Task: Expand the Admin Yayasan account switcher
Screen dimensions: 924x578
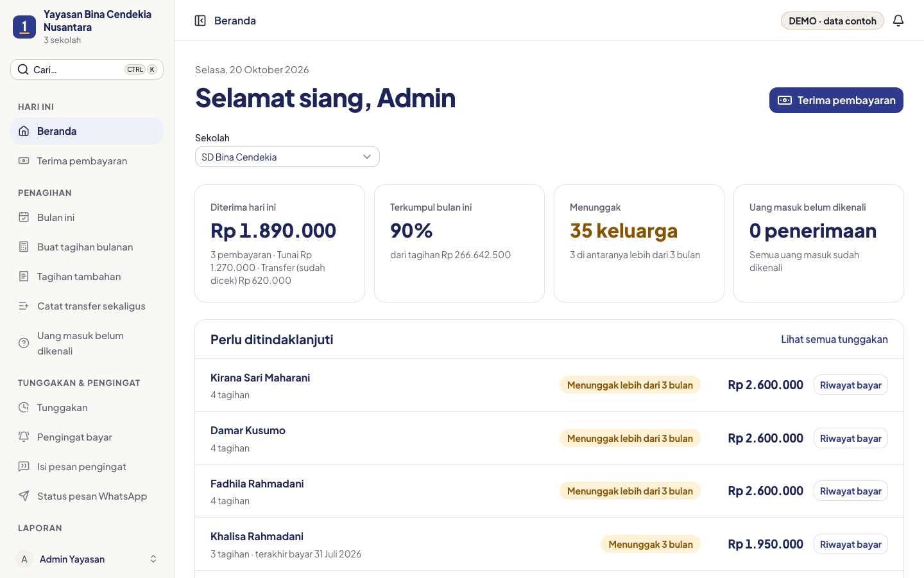Action: point(153,559)
